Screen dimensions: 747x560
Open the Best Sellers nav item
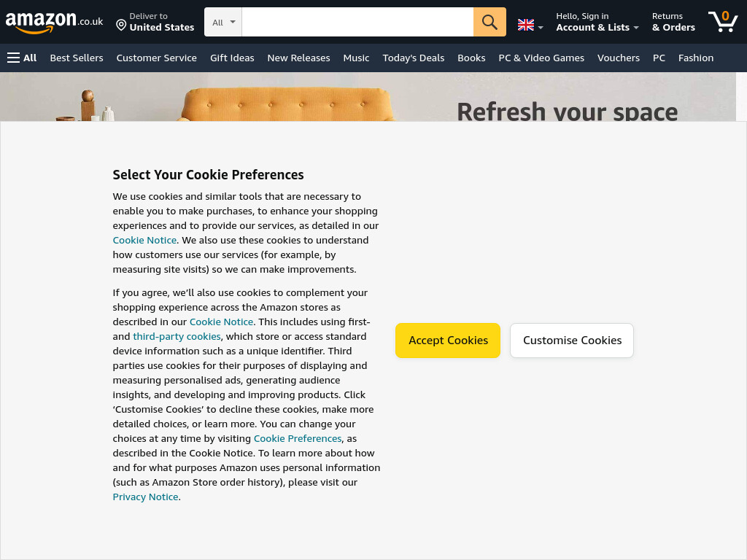(x=77, y=58)
